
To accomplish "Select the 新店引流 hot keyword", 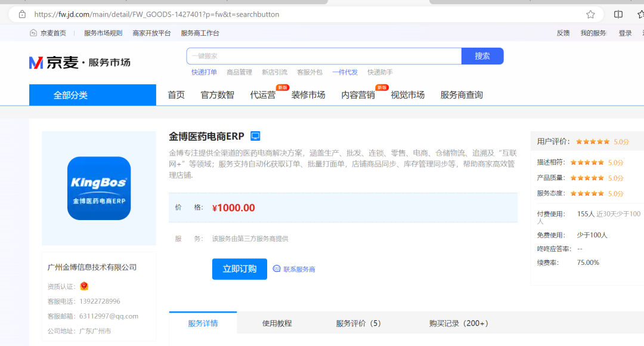I will point(275,72).
